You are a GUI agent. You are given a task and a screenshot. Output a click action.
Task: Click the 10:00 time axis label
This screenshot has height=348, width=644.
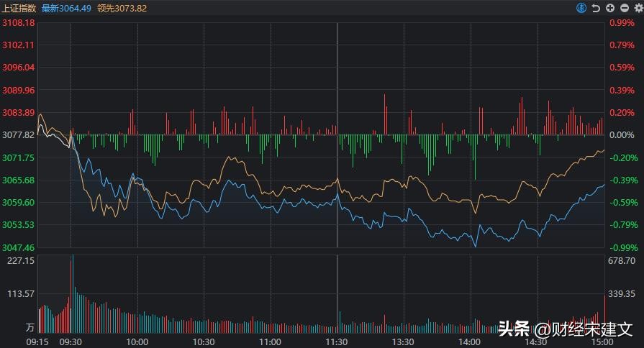(x=137, y=342)
